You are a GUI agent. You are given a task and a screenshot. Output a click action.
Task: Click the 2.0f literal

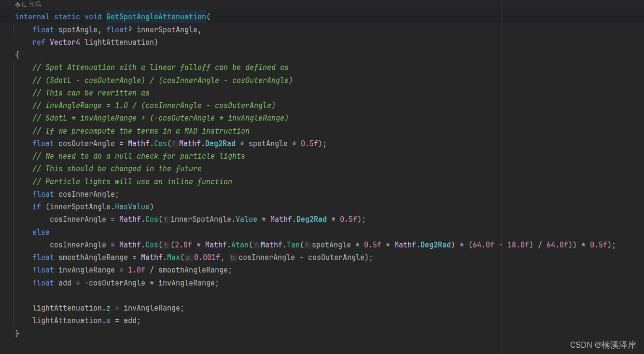[183, 245]
